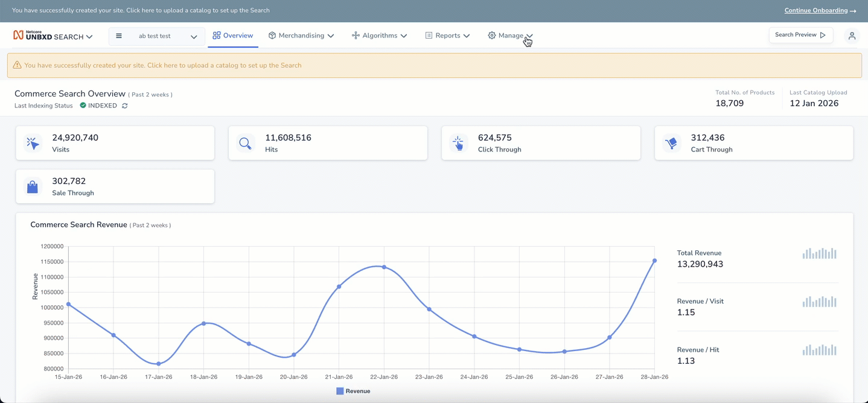Image resolution: width=868 pixels, height=403 pixels.
Task: Click the Manage gear icon
Action: [492, 36]
